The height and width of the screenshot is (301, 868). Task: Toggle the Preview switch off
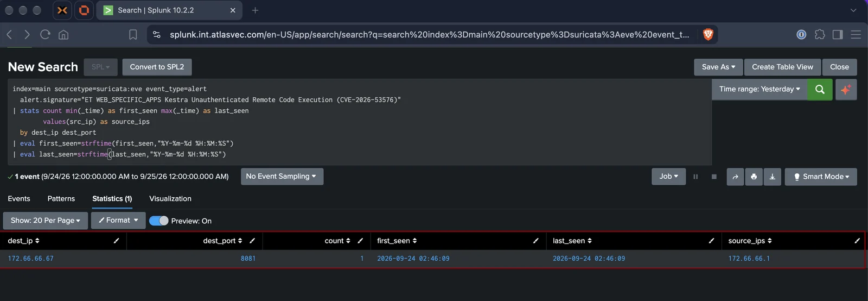159,221
